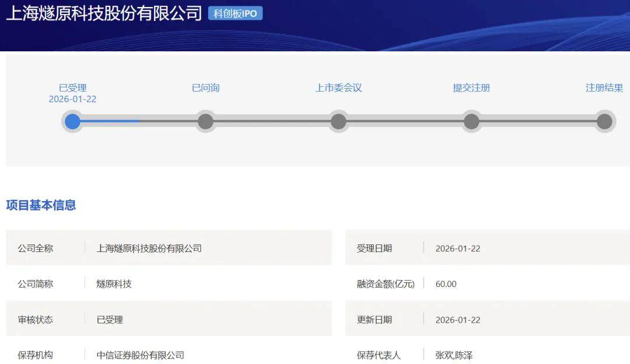Click the page title 上海燧原科技股份有限公司
630x364 pixels.
[104, 13]
